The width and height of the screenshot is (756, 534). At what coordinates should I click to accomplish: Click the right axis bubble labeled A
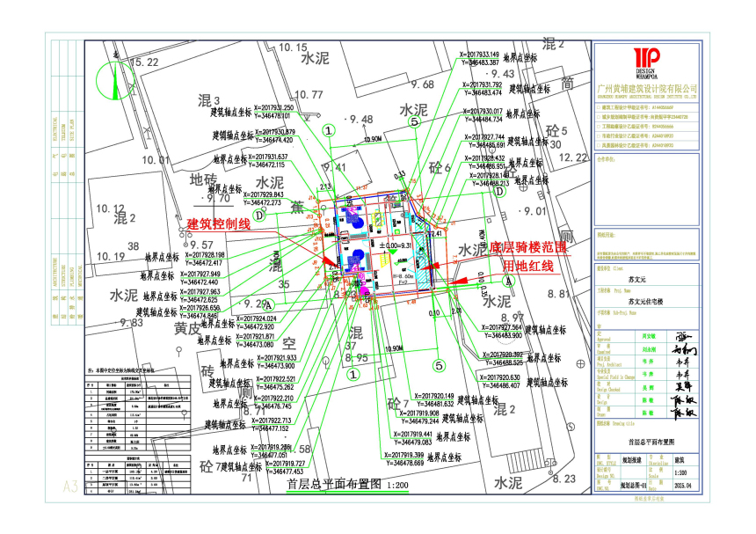pos(508,281)
